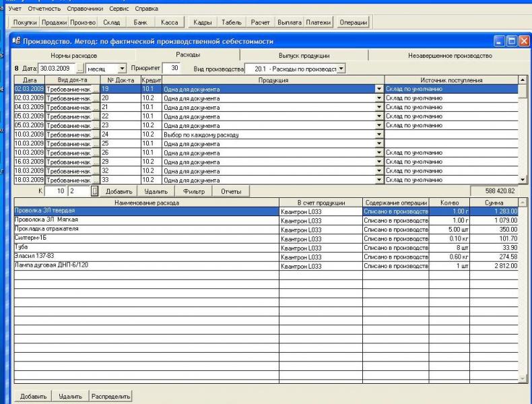Click the date picker ellipsis button
The width and height of the screenshot is (532, 404).
click(80, 69)
